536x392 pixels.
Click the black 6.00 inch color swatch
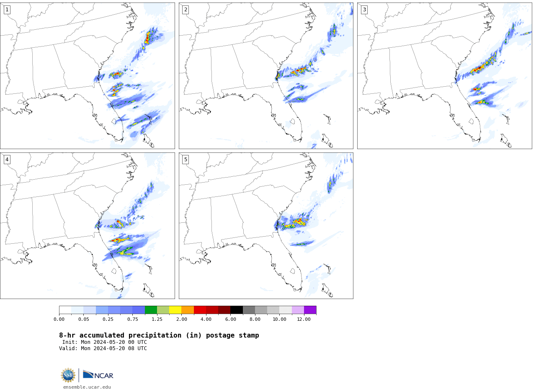pos(237,310)
